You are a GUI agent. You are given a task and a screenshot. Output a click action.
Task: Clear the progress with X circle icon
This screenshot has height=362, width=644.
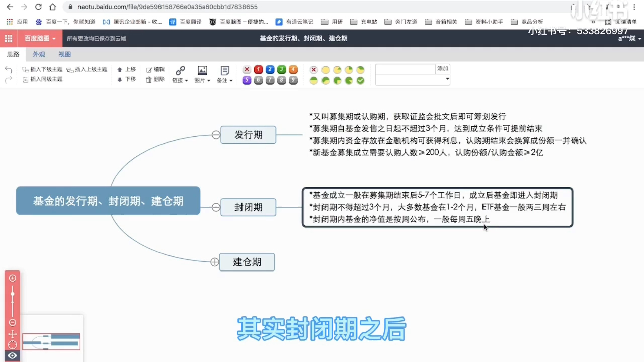(314, 70)
